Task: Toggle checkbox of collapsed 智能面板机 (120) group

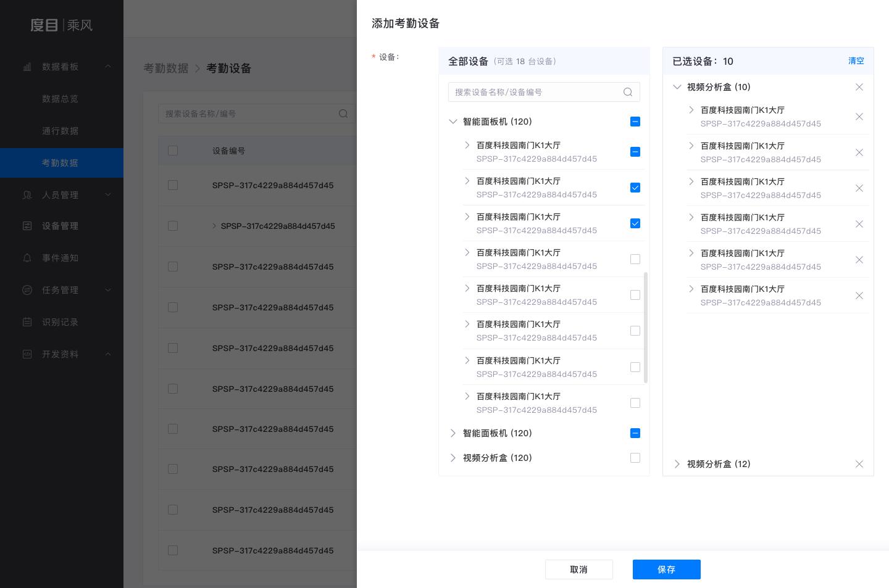Action: click(x=635, y=433)
